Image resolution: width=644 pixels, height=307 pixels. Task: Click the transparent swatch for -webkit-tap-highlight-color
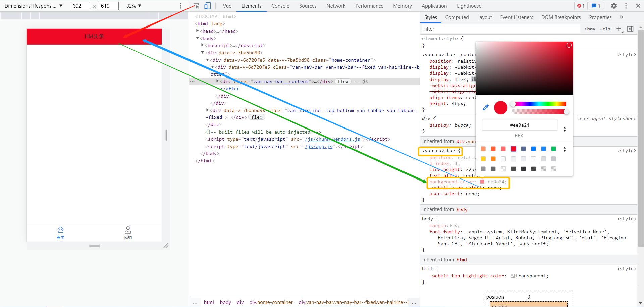click(513, 276)
